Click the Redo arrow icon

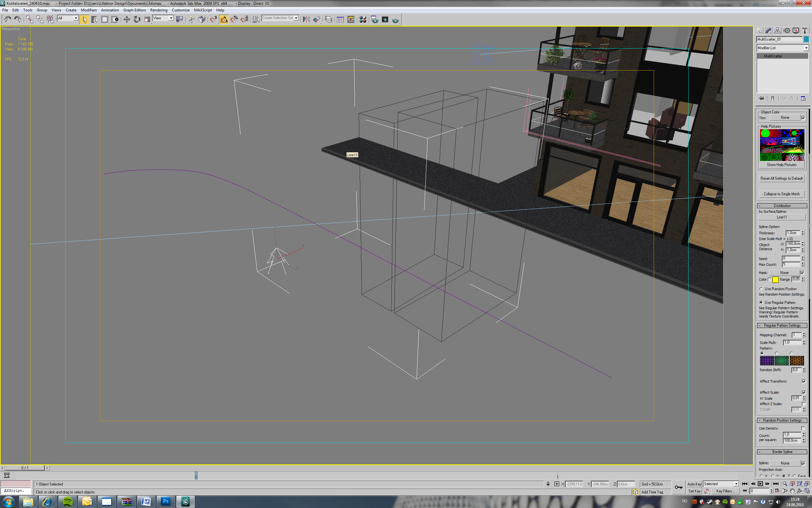tap(18, 19)
